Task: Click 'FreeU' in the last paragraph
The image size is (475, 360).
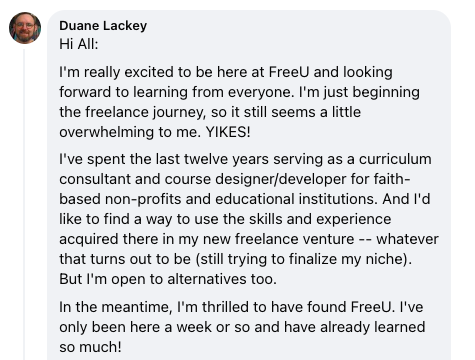Action: (x=373, y=307)
